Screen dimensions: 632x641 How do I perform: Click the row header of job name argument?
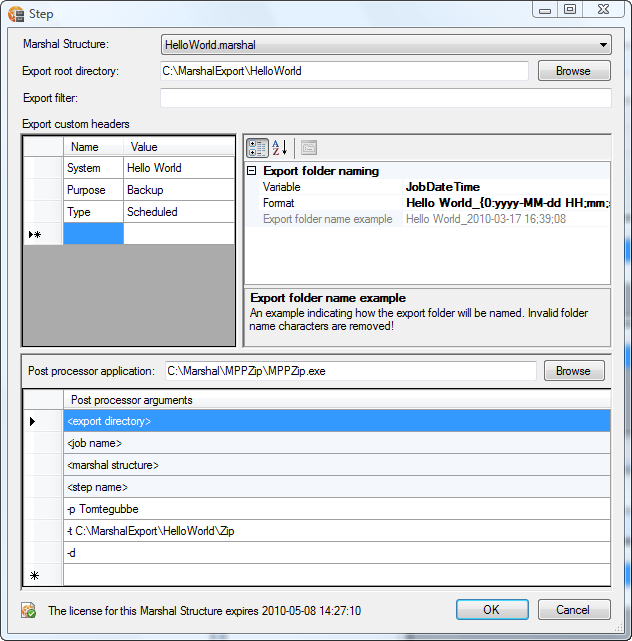43,443
